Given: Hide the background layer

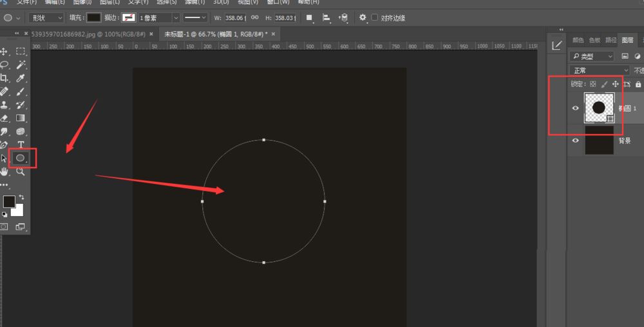Looking at the screenshot, I should [x=575, y=140].
